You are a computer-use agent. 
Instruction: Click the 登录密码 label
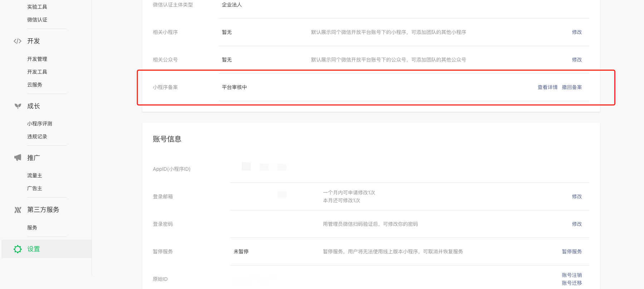[x=163, y=224]
